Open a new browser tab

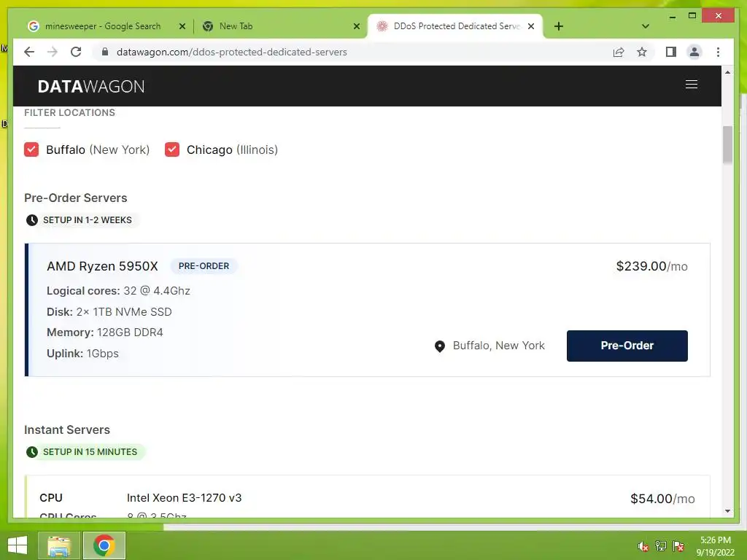coord(559,26)
